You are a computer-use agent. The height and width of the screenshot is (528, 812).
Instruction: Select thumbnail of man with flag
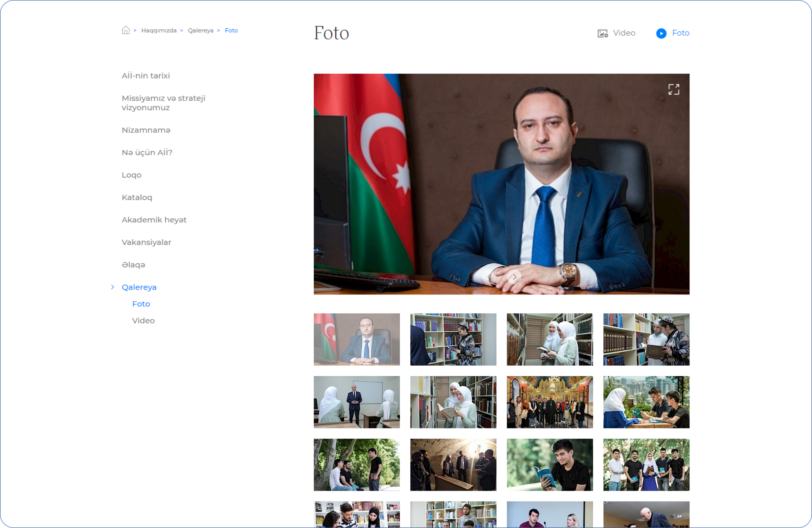point(357,339)
